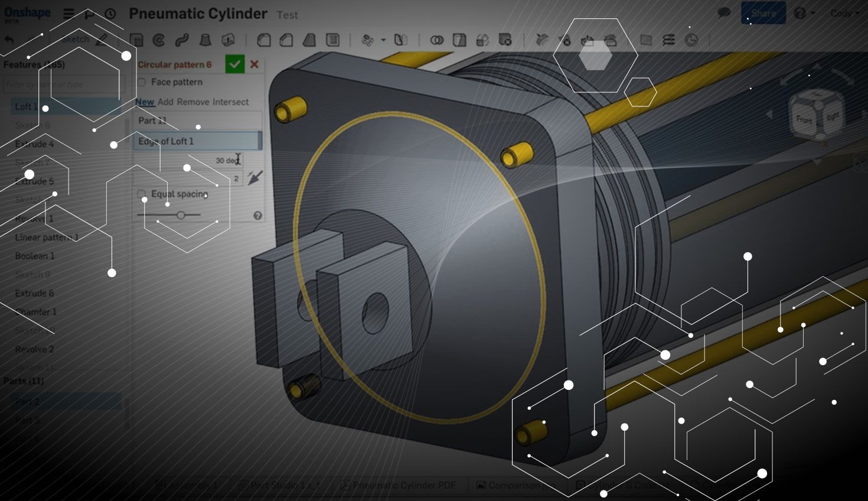This screenshot has height=501, width=868.
Task: Open the Boolean tool
Action: coord(437,40)
